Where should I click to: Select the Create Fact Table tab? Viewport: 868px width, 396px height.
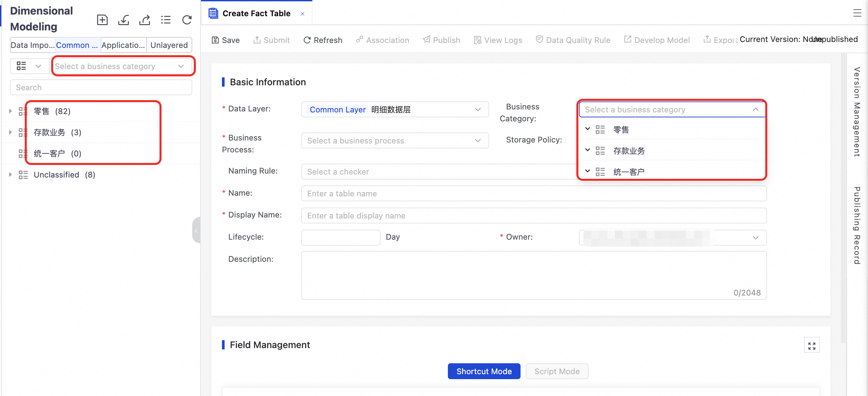[256, 13]
